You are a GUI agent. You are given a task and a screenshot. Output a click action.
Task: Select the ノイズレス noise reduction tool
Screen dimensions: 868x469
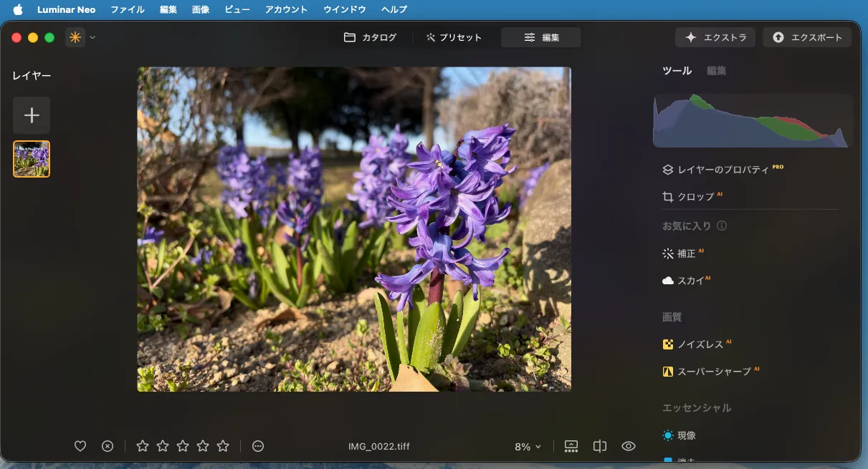pos(700,344)
